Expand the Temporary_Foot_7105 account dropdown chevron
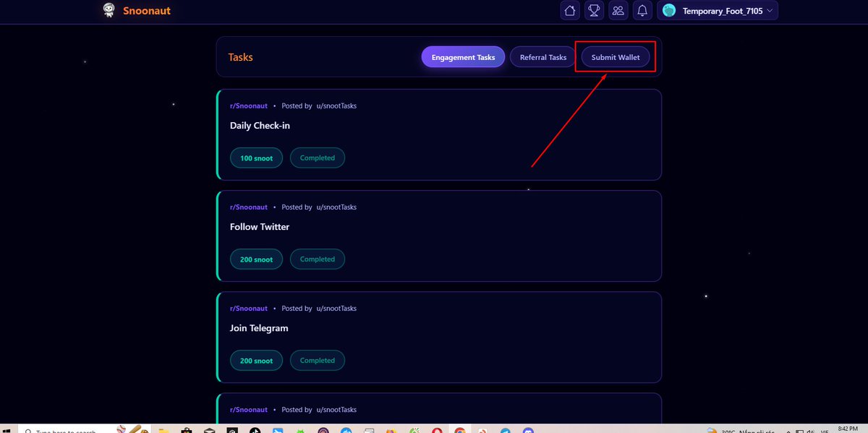This screenshot has height=433, width=868. [770, 10]
